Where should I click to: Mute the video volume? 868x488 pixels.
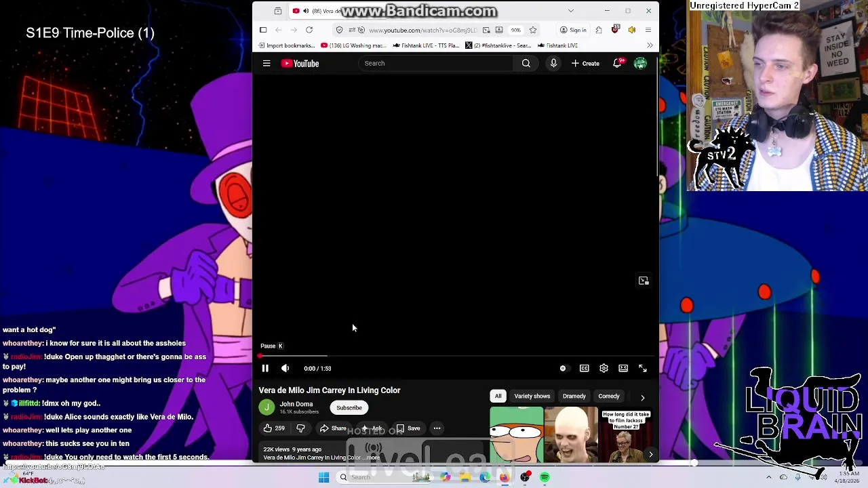coord(285,368)
